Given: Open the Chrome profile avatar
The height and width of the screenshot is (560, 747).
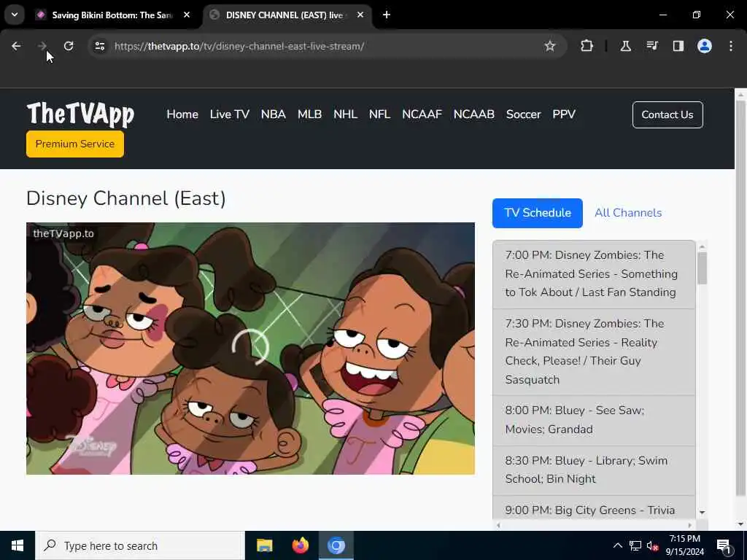Looking at the screenshot, I should coord(705,46).
